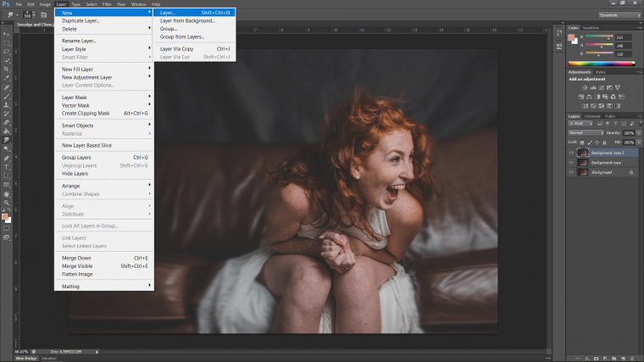This screenshot has width=644, height=362.
Task: Toggle pixel layer filter icon
Action: point(600,124)
